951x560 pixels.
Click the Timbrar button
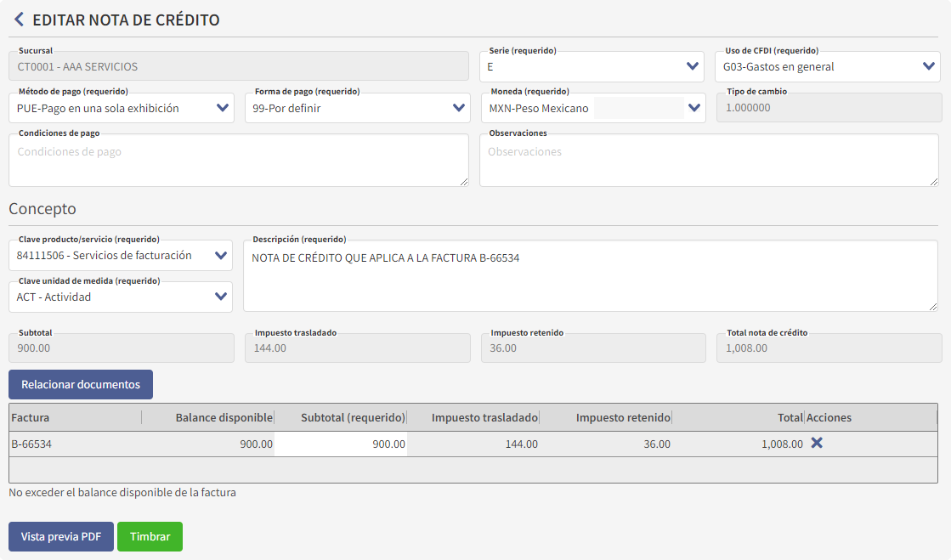[x=150, y=536]
